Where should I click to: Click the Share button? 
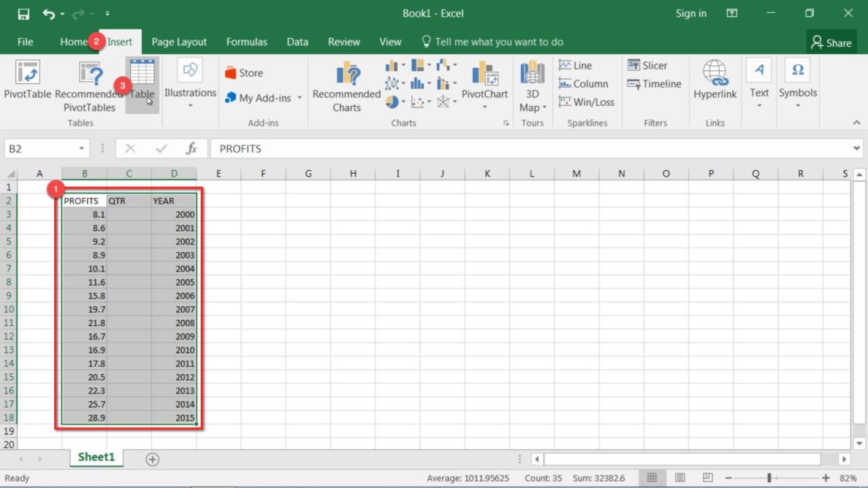831,41
